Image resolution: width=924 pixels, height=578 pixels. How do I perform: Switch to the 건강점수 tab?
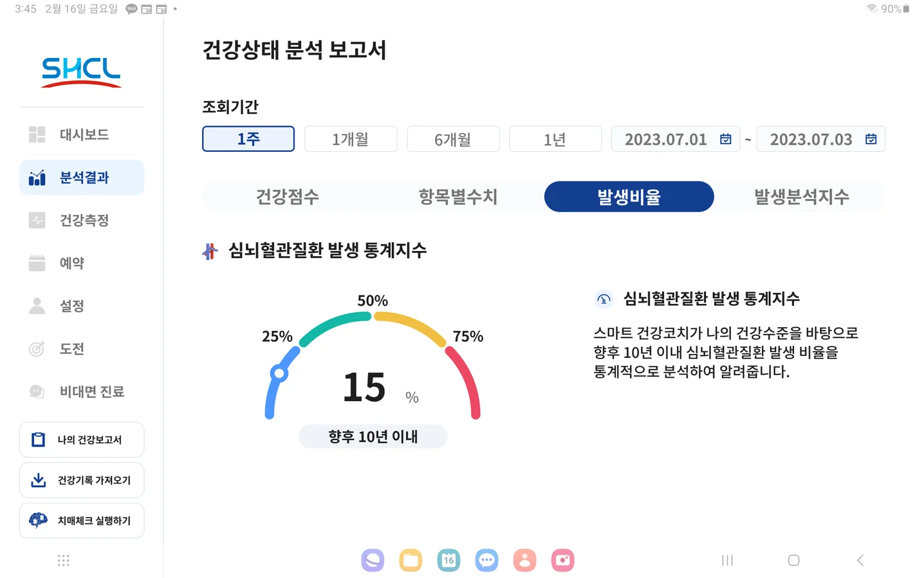[x=288, y=196]
